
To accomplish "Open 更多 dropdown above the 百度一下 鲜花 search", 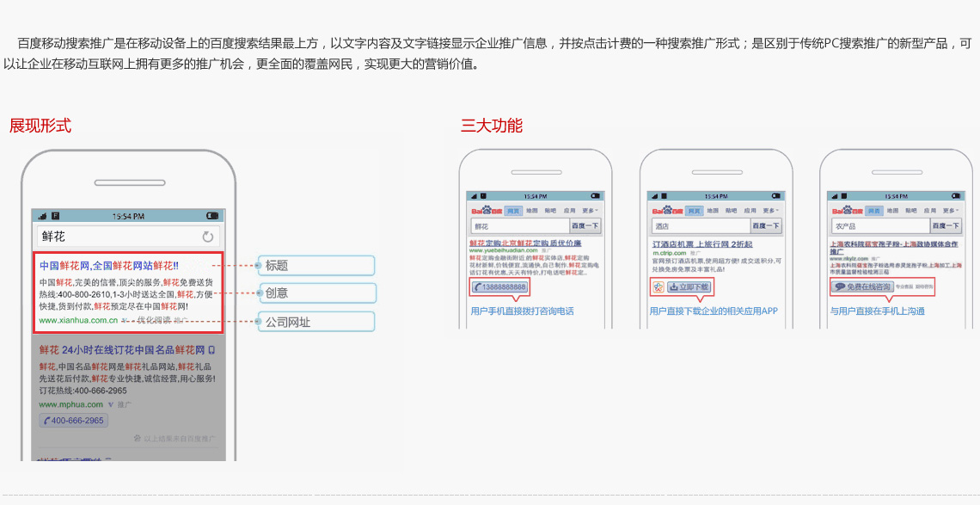I will [x=589, y=211].
